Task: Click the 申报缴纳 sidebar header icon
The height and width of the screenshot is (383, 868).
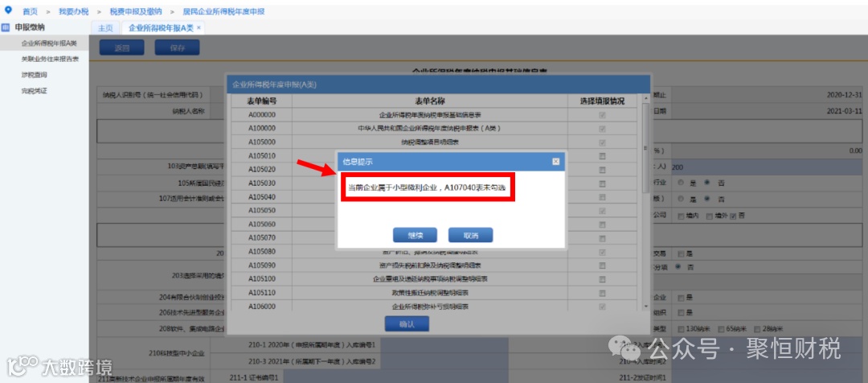Action: tap(6, 27)
